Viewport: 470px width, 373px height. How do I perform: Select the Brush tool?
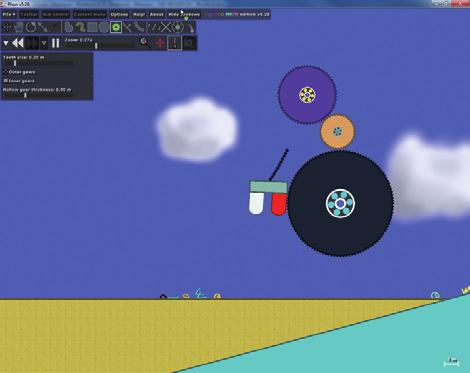[80, 27]
